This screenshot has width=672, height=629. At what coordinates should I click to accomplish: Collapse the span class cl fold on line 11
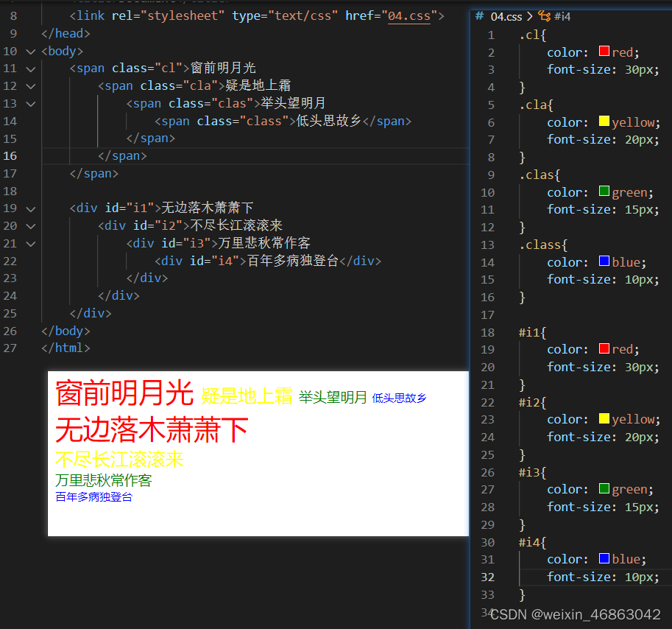(x=30, y=68)
